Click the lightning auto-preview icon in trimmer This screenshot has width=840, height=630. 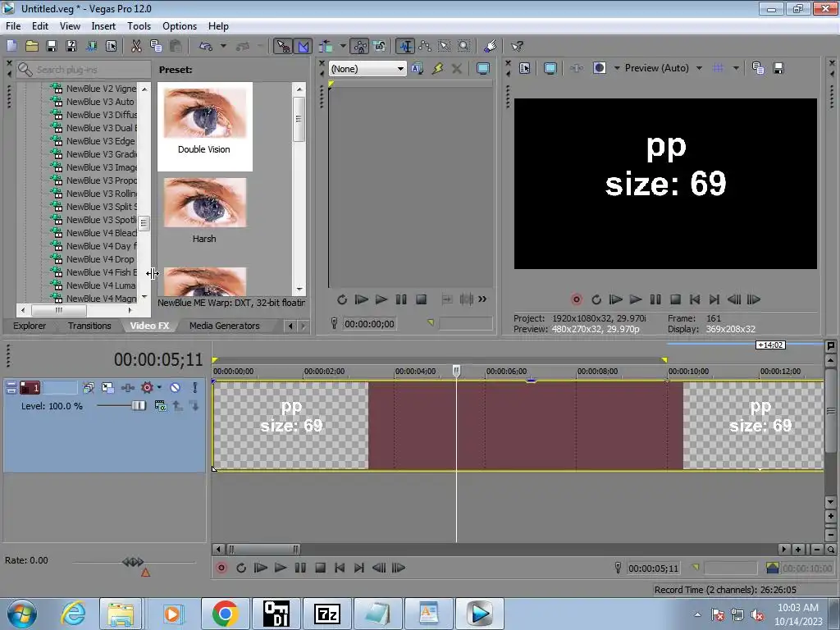coord(437,69)
